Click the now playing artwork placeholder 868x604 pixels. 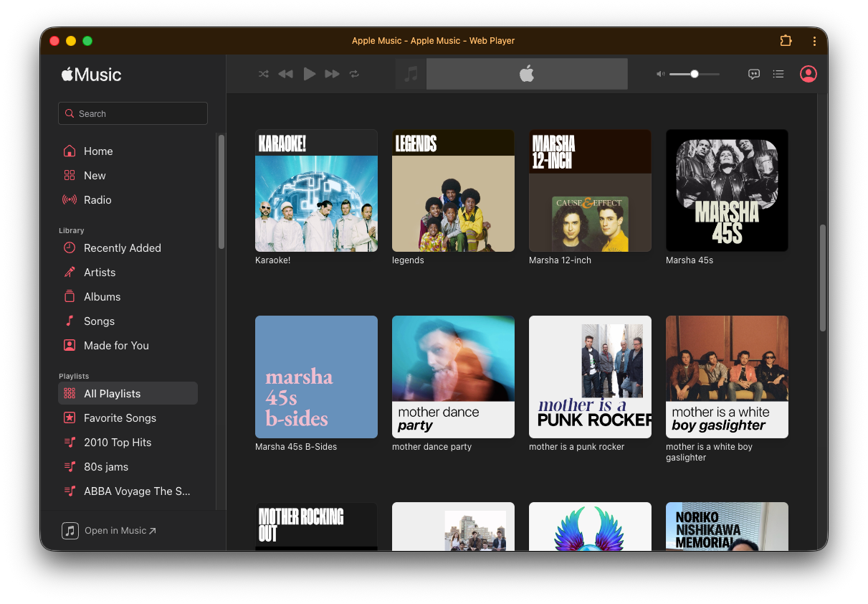click(x=411, y=74)
